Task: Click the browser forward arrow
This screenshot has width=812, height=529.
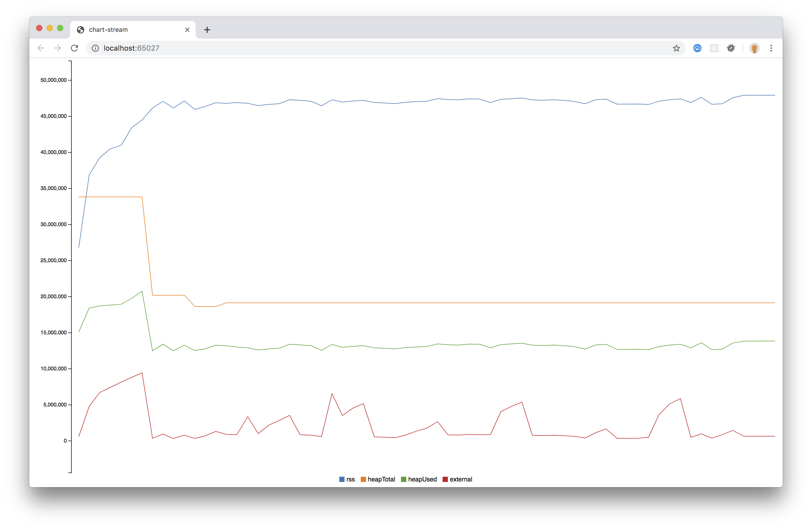Action: [x=58, y=48]
